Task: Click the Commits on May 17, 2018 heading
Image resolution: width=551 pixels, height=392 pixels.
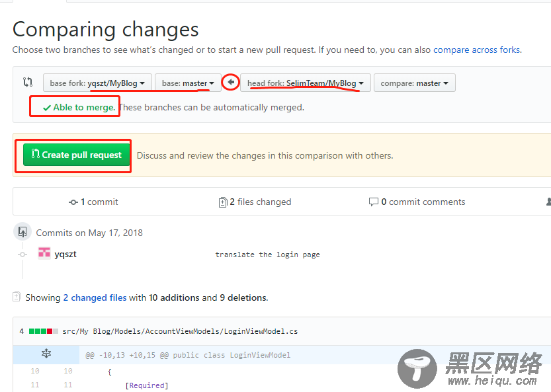Action: tap(89, 233)
